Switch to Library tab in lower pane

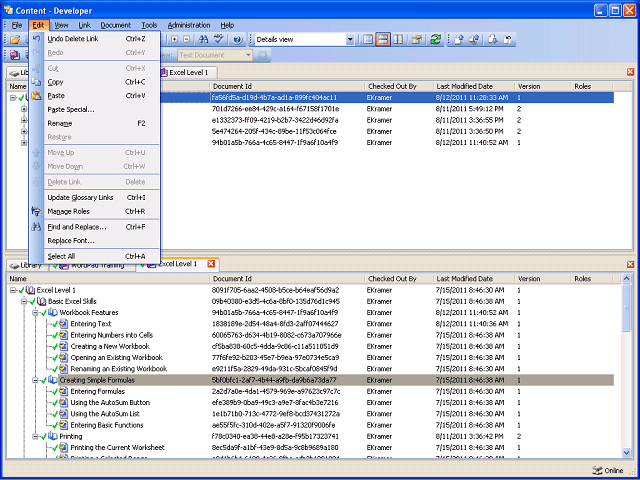[27, 265]
